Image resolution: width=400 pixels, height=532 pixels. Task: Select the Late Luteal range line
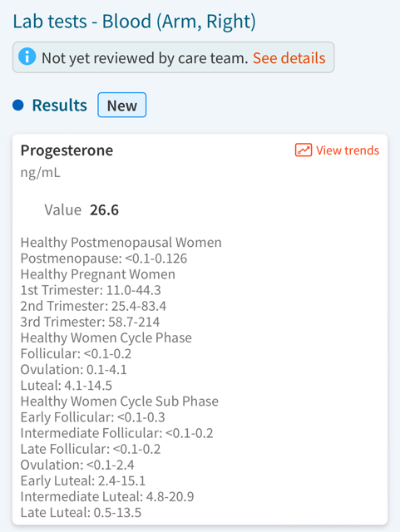tap(81, 513)
